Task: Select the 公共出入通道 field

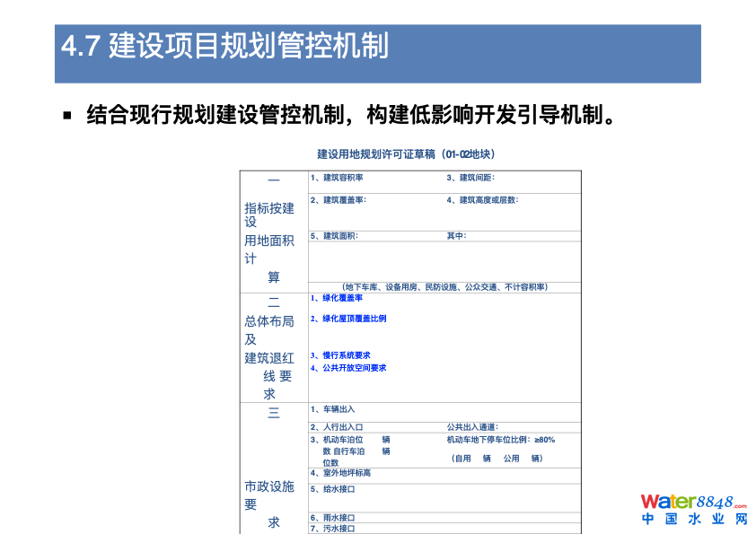Action: click(x=472, y=427)
